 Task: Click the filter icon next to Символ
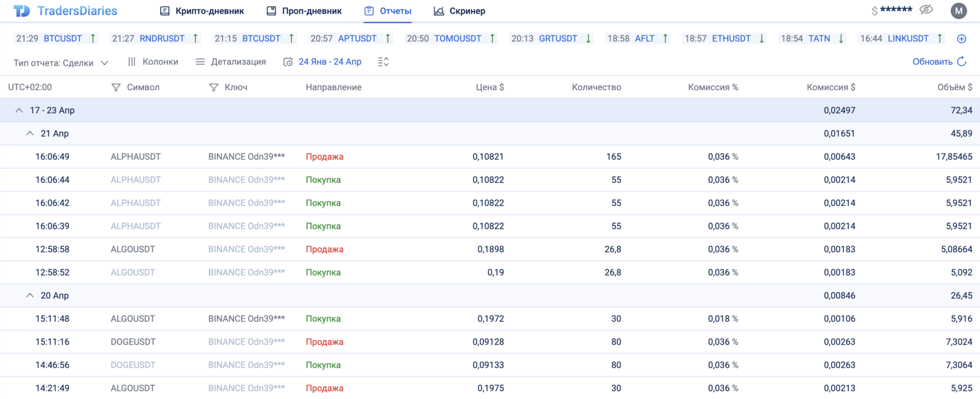[116, 87]
